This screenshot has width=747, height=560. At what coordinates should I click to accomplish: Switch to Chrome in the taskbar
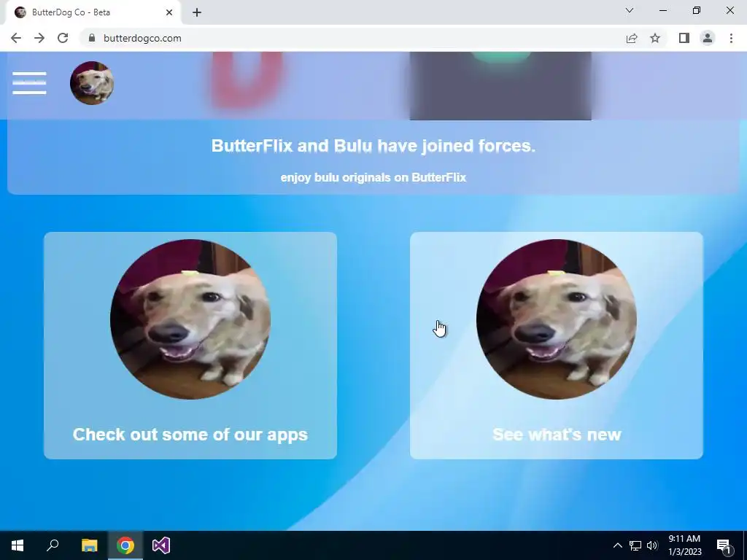click(125, 545)
